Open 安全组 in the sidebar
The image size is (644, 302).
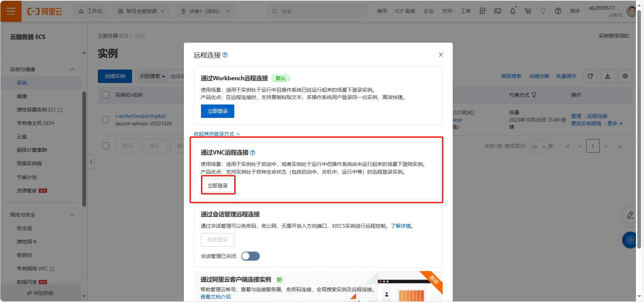click(24, 228)
